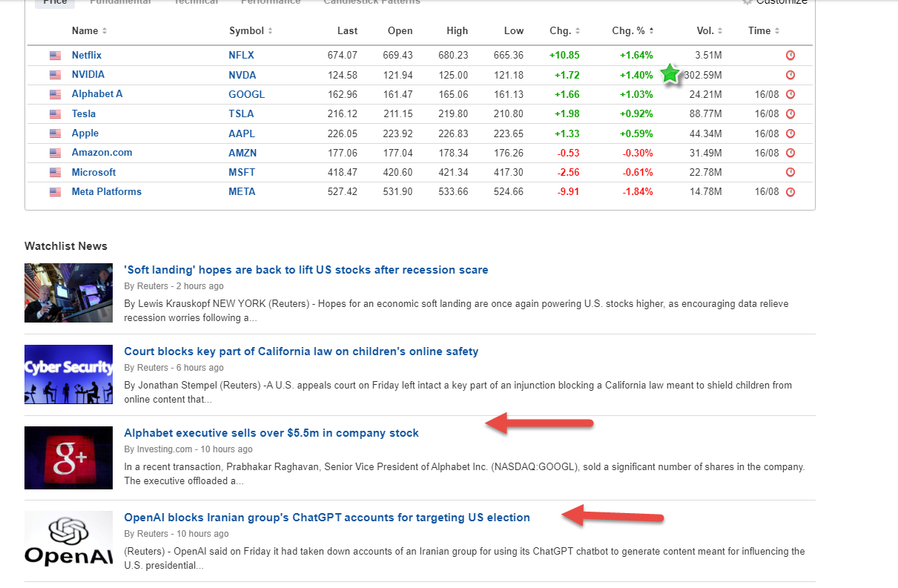
Task: Open the Apple stock link
Action: [x=85, y=133]
